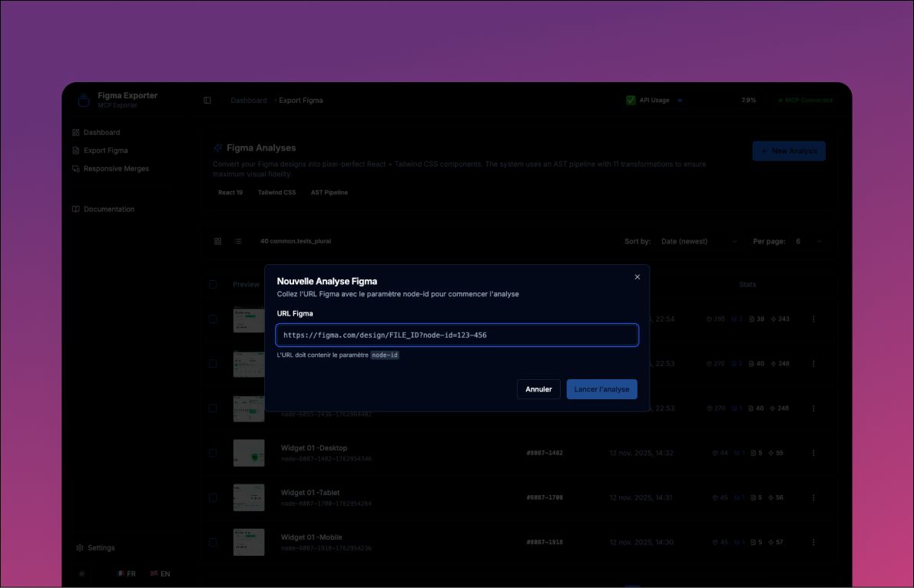Click the New Analysis button
Screen dimensions: 914x588
coord(789,151)
